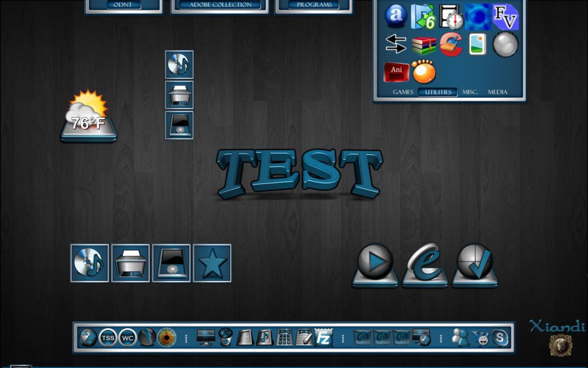588x368 pixels.
Task: Open Skype from the dock
Action: (x=500, y=338)
